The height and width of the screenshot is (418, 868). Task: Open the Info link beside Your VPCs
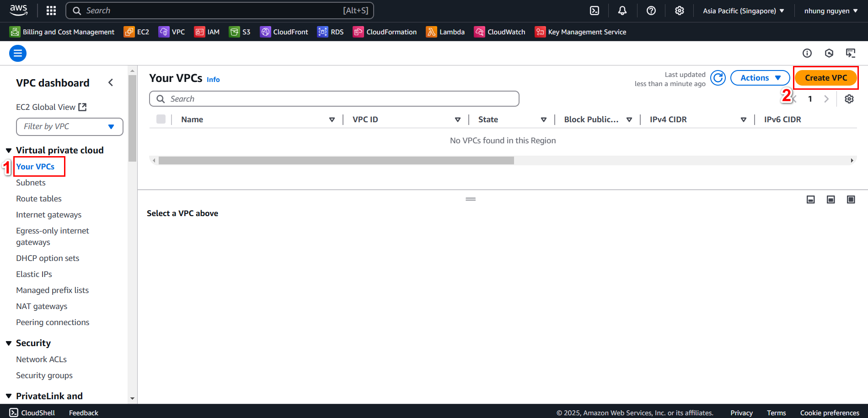pyautogui.click(x=213, y=80)
